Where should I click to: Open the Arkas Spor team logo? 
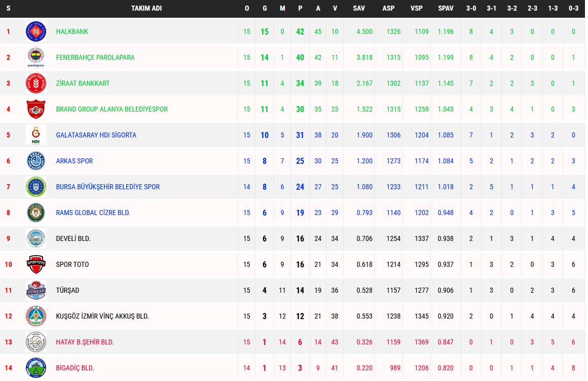point(36,161)
